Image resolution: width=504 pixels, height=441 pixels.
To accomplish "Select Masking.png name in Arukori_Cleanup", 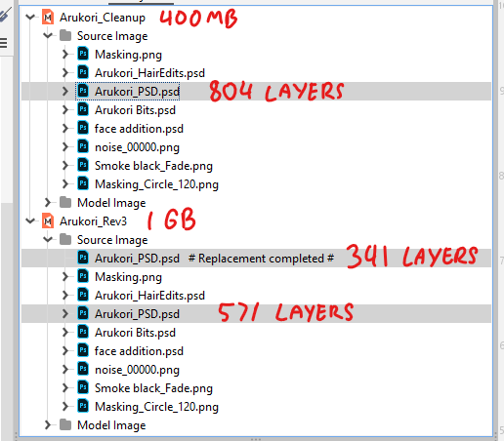I will (x=128, y=55).
